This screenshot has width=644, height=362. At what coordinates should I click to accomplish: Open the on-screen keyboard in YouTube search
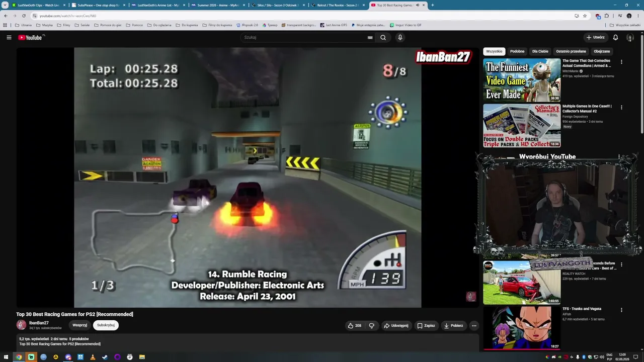(370, 37)
